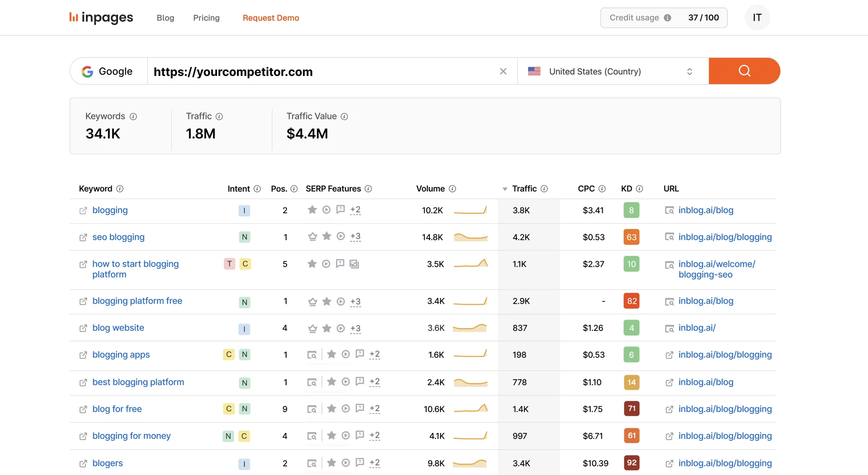Sort table by Traffic column arrow
The height and width of the screenshot is (475, 868).
coord(505,189)
